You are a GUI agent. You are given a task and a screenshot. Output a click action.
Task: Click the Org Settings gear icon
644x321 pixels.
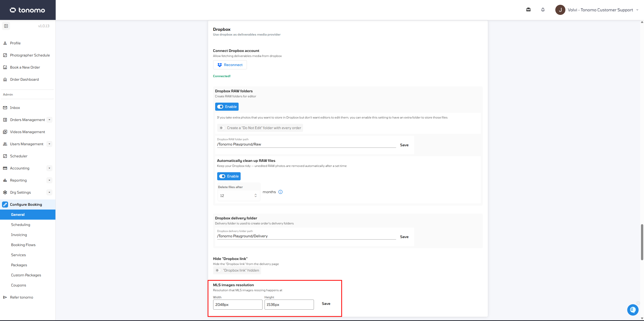click(5, 192)
